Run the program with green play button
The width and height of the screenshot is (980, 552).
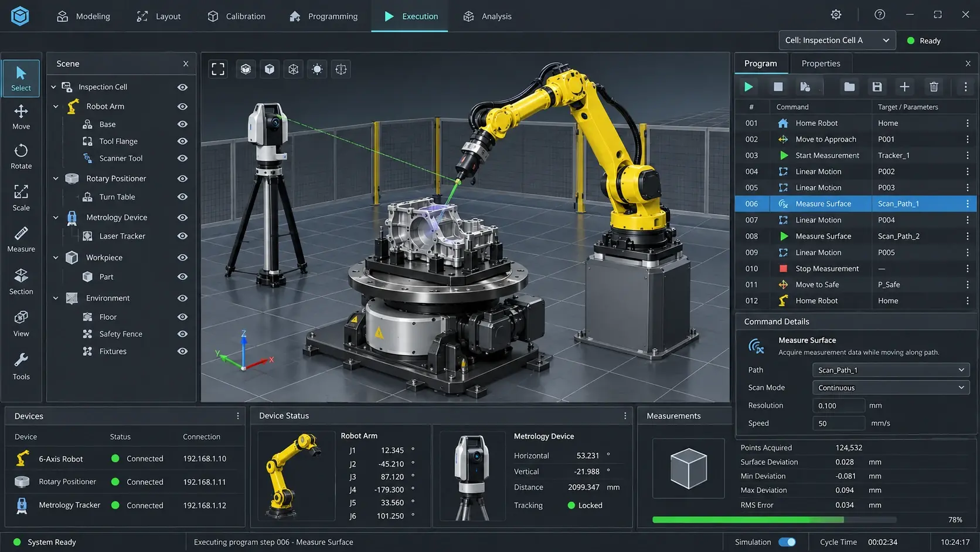(x=748, y=87)
